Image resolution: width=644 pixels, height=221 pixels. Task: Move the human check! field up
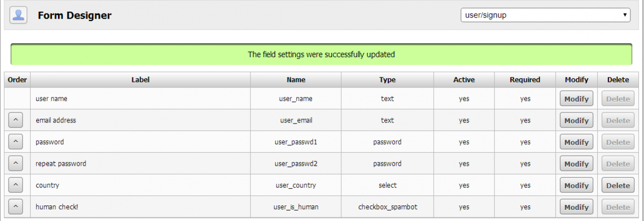[16, 207]
